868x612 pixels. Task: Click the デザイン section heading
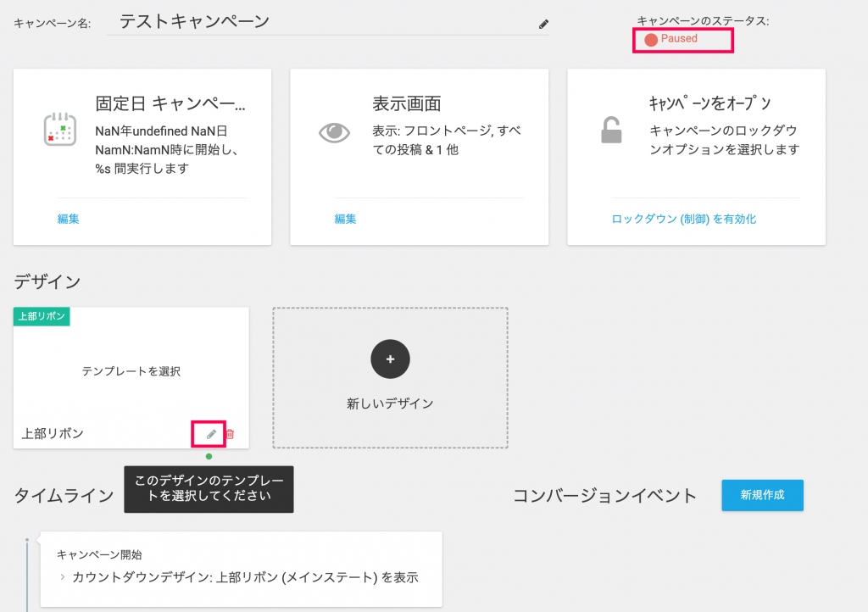[x=47, y=281]
